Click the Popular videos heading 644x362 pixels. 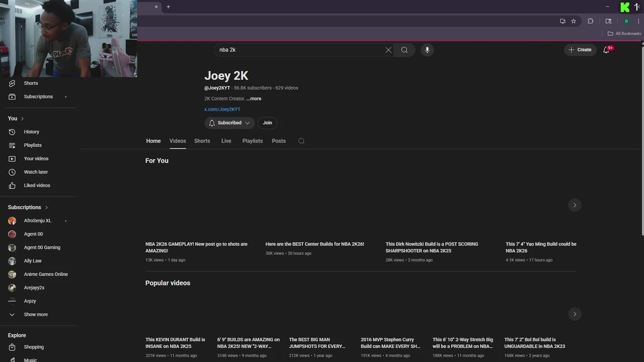(x=168, y=283)
